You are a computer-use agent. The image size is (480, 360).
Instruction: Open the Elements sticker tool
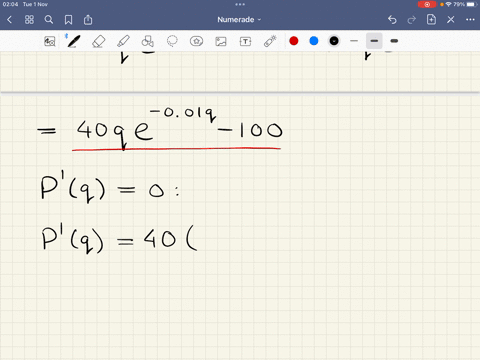[x=196, y=41]
